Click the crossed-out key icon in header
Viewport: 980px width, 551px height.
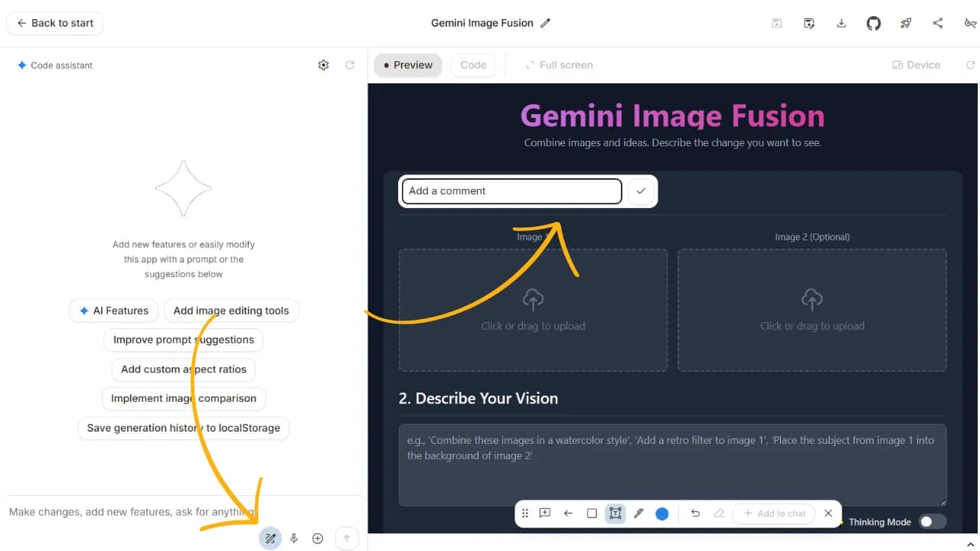(970, 23)
